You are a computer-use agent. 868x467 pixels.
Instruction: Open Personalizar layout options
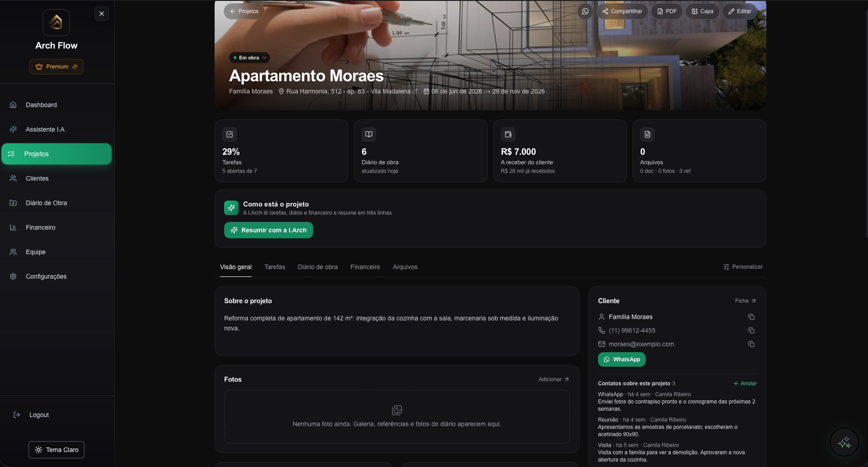[x=743, y=267]
